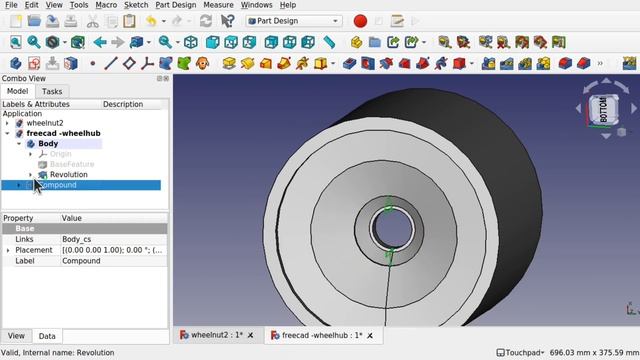
Task: Open additive primitive dropdown arrow
Action: click(x=333, y=63)
